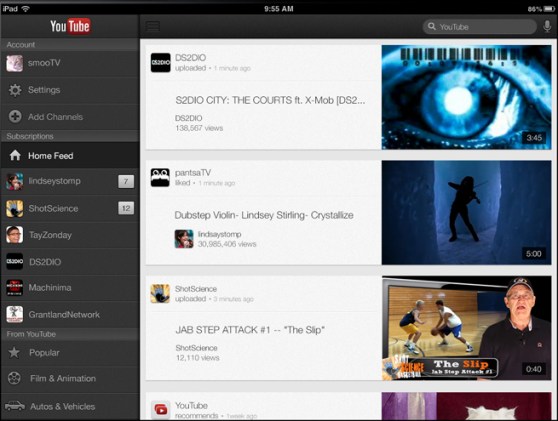
Task: Open the Settings menu entry
Action: tap(70, 90)
